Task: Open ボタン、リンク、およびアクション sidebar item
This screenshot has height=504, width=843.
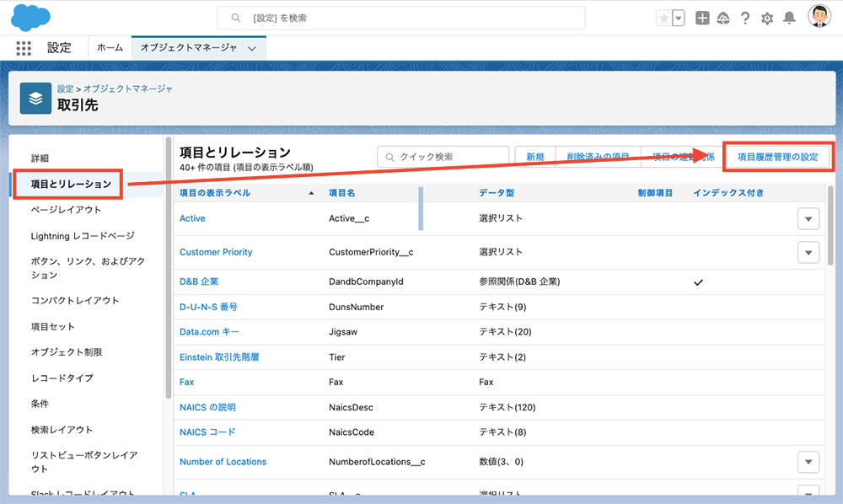Action: click(89, 268)
